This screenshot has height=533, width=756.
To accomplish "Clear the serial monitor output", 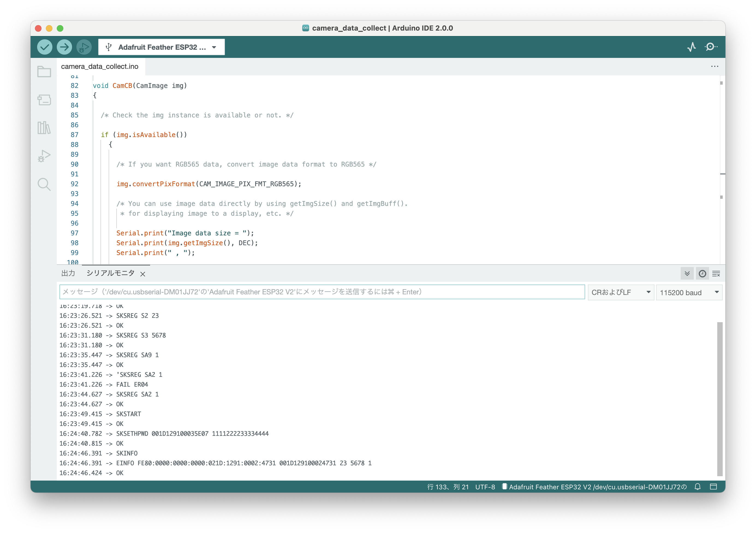I will [x=716, y=273].
